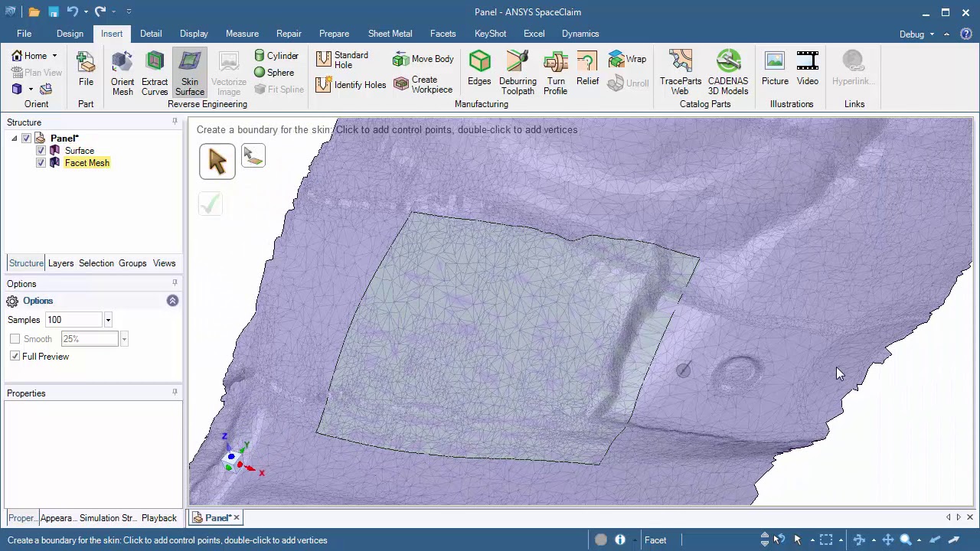Screen dimensions: 980x551
Task: Click the info icon in status bar
Action: point(620,540)
